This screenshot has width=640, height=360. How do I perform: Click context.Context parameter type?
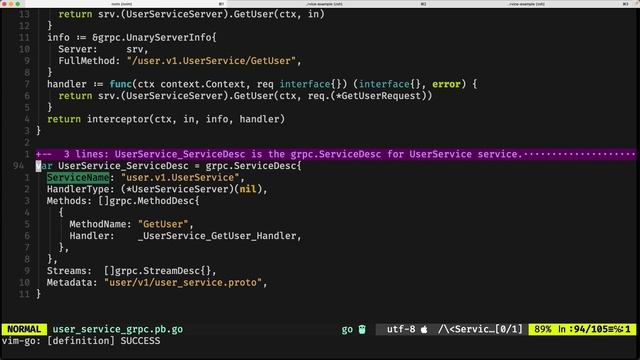pyautogui.click(x=202, y=84)
